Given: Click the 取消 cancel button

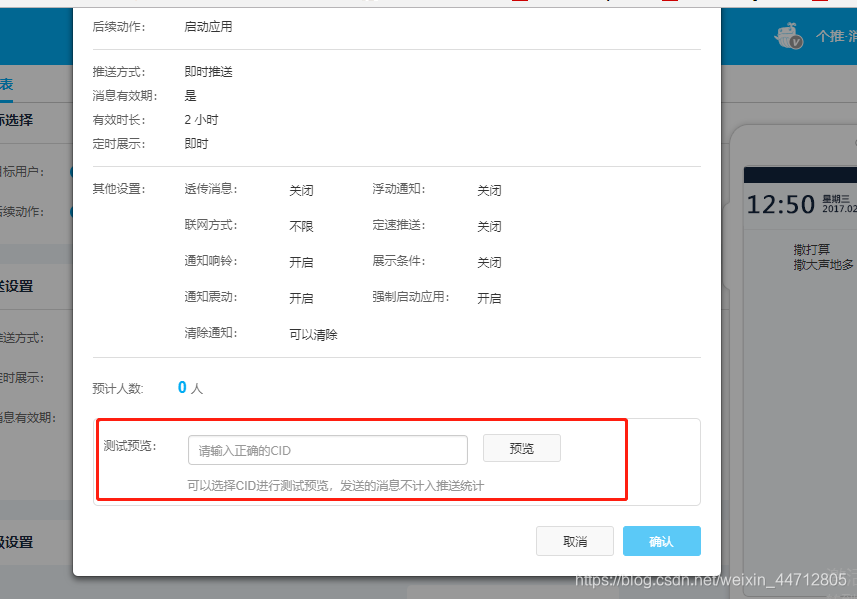Looking at the screenshot, I should point(574,541).
